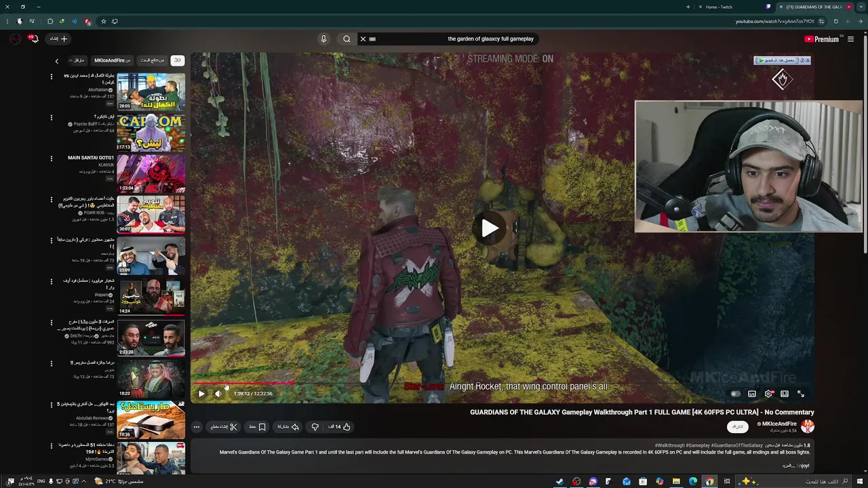Open options menu for MjrmGames video
Image resolution: width=868 pixels, height=488 pixels.
[51, 446]
